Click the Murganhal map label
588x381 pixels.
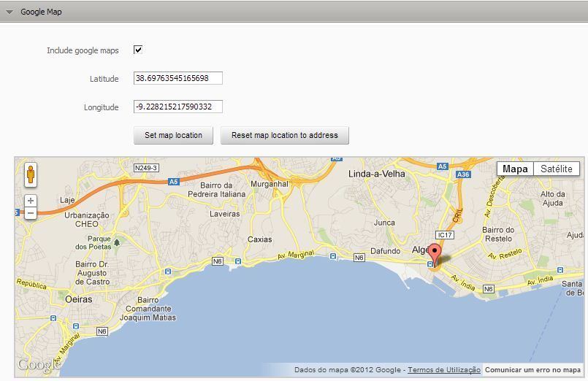[x=270, y=184]
